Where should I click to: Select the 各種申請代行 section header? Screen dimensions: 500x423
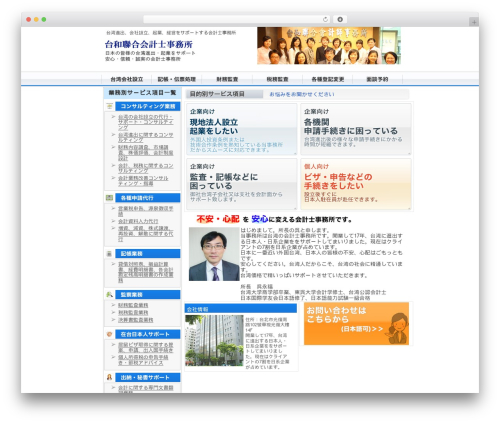point(148,198)
